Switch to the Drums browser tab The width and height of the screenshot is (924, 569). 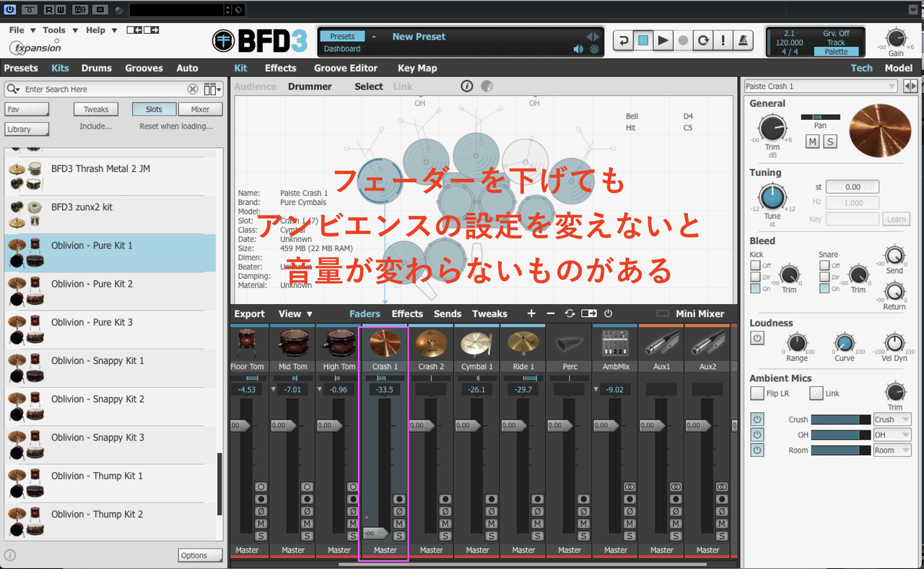click(x=97, y=68)
